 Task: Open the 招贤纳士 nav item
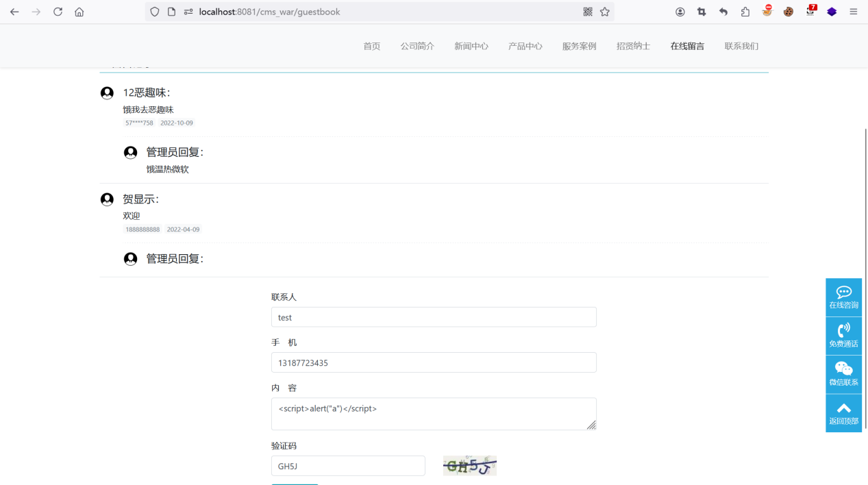[633, 46]
